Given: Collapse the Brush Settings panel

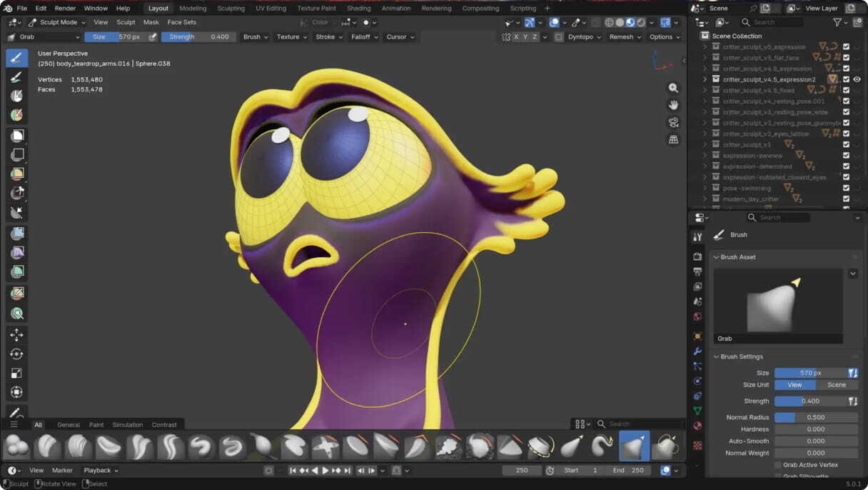Looking at the screenshot, I should (x=716, y=356).
